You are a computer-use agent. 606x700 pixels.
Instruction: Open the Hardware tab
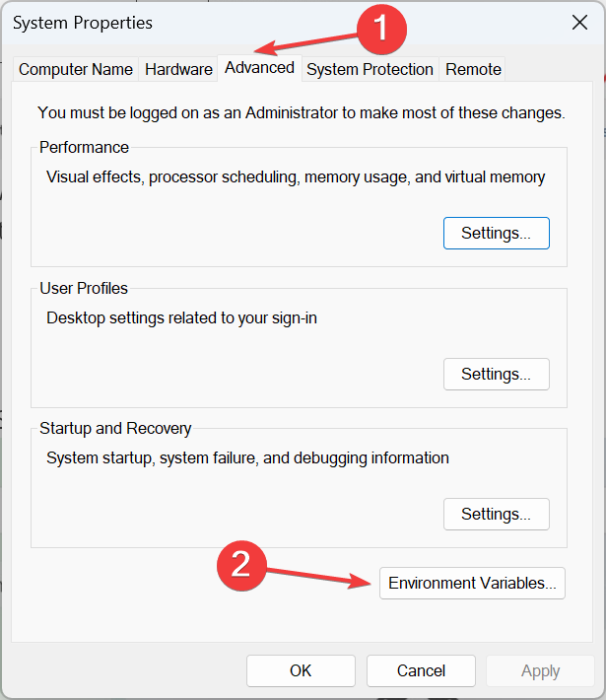pyautogui.click(x=178, y=69)
